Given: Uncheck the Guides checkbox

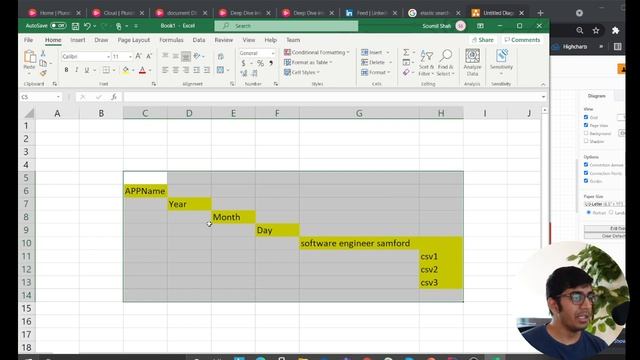Looking at the screenshot, I should [x=586, y=180].
